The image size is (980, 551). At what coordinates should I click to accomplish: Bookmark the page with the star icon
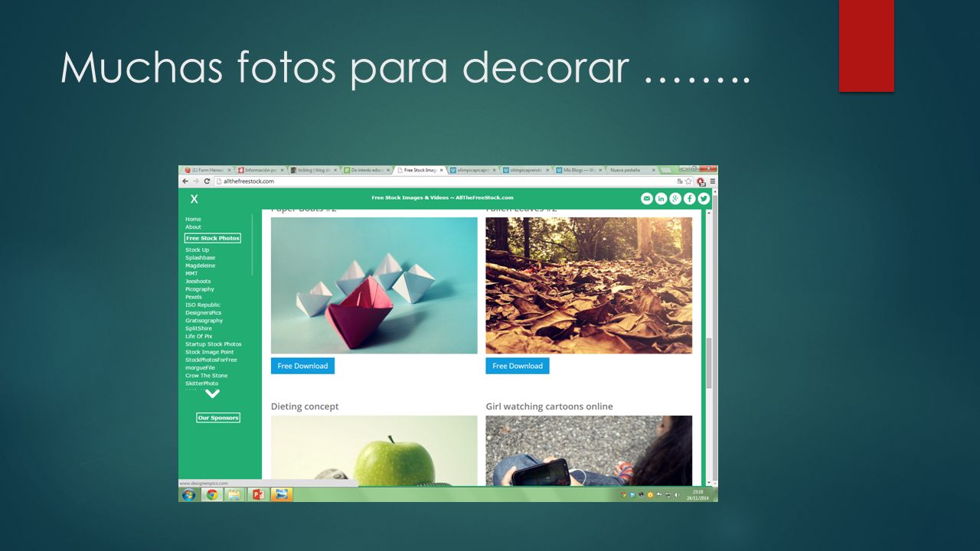pos(689,181)
